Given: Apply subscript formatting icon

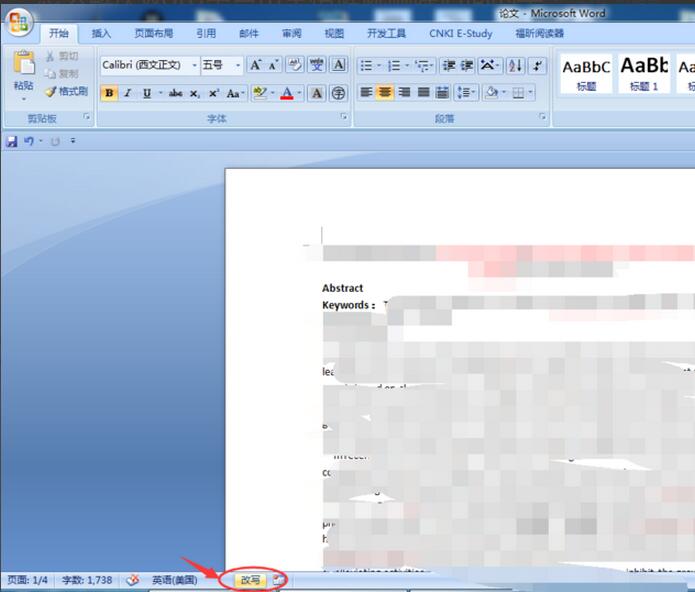Looking at the screenshot, I should coord(195,93).
